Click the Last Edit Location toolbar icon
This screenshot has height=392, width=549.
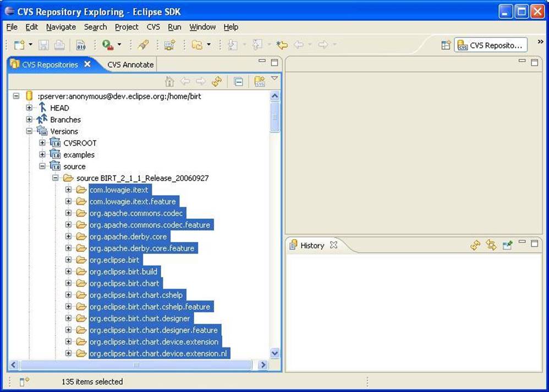[282, 45]
